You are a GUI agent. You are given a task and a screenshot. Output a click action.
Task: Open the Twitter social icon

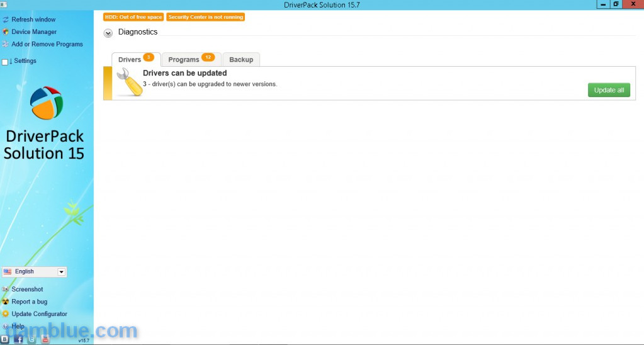(x=32, y=340)
